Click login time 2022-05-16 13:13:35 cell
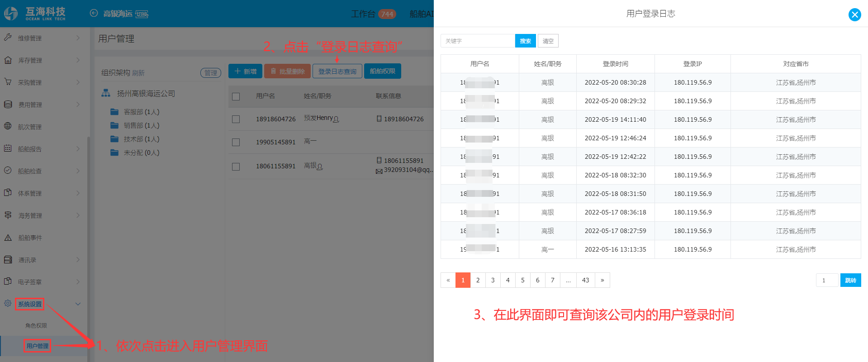The image size is (868, 362). click(616, 249)
